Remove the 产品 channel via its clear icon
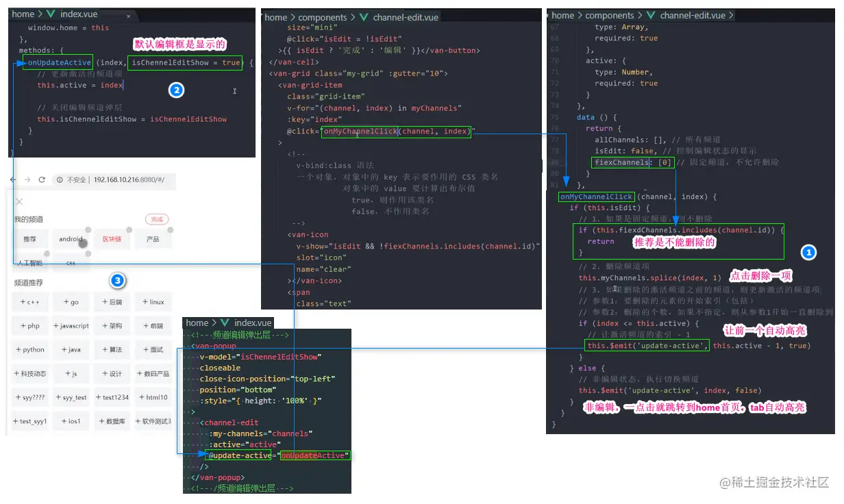 click(x=170, y=230)
